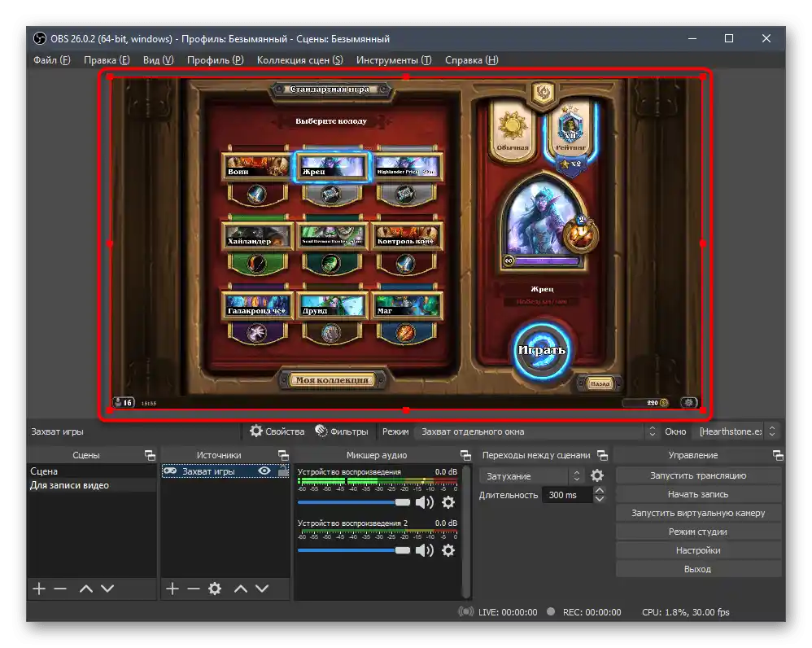Move scene up in Сцены list
Screen dimensions: 812x648
[86, 589]
